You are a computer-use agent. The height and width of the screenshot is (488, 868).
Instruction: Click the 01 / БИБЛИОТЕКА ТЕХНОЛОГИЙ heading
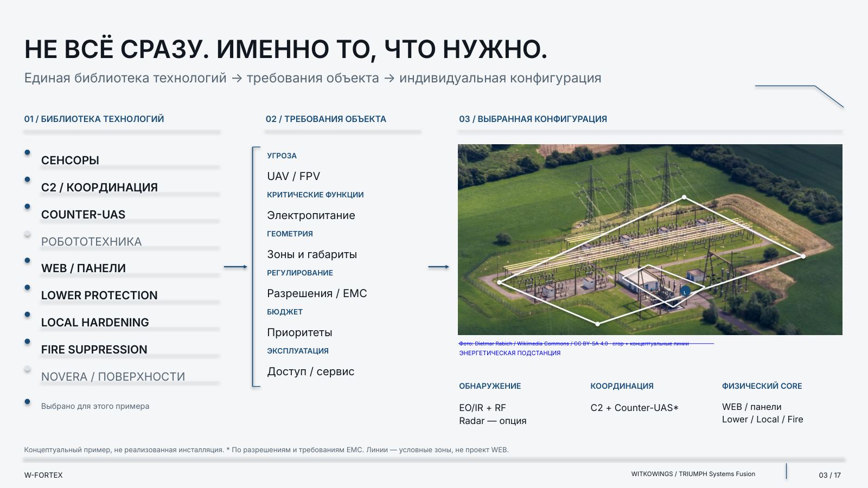pyautogui.click(x=94, y=119)
